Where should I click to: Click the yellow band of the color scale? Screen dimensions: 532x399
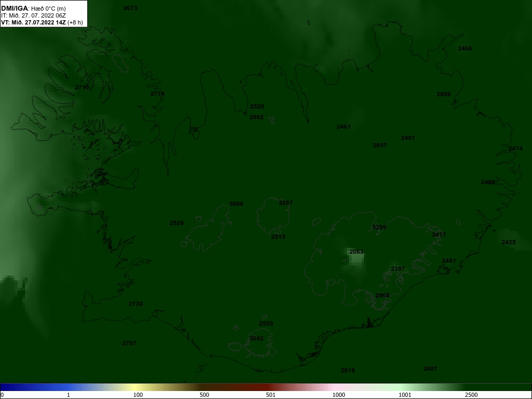tap(136, 387)
